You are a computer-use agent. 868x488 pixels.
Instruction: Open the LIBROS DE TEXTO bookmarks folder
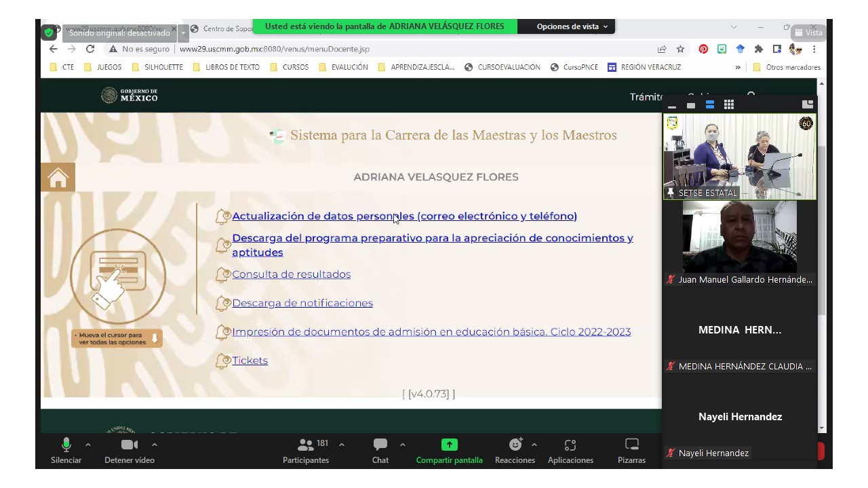pyautogui.click(x=226, y=67)
